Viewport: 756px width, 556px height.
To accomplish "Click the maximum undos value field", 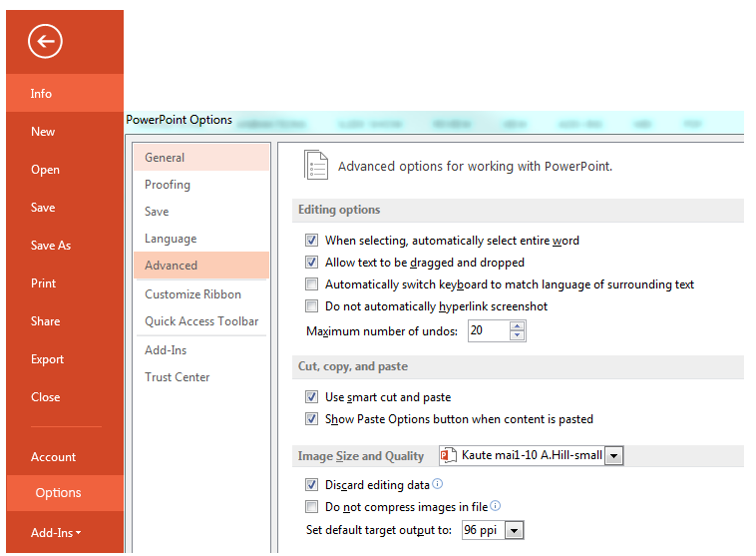I will coord(489,331).
